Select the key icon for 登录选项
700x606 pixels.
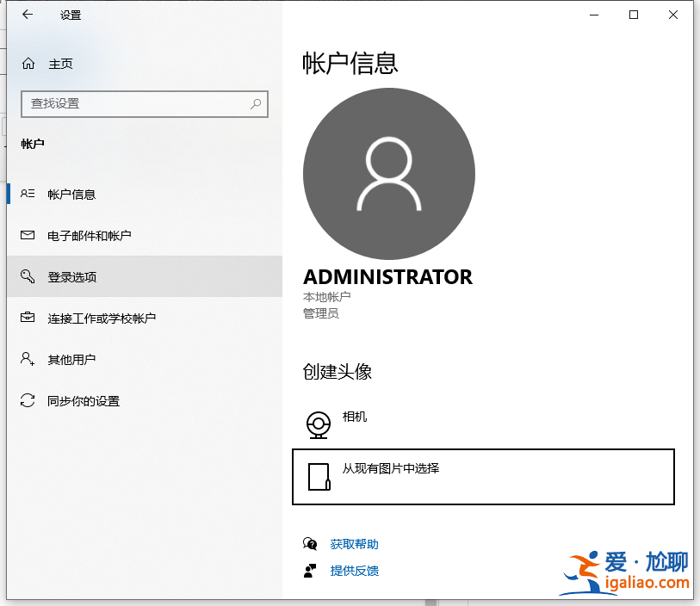point(27,276)
